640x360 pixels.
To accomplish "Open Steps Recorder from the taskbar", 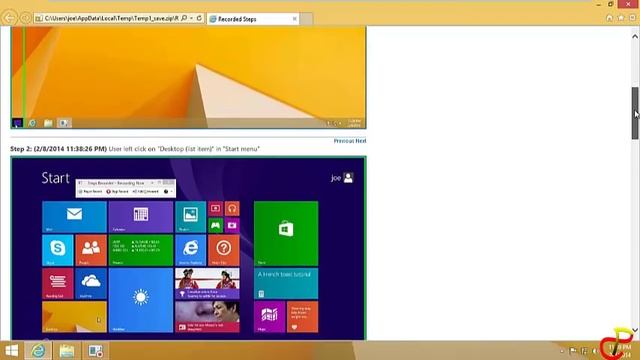I will [x=96, y=351].
